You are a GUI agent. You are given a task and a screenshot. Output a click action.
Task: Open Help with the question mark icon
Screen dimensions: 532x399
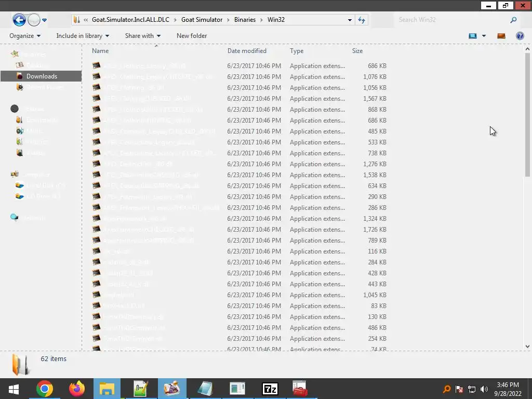tap(520, 36)
